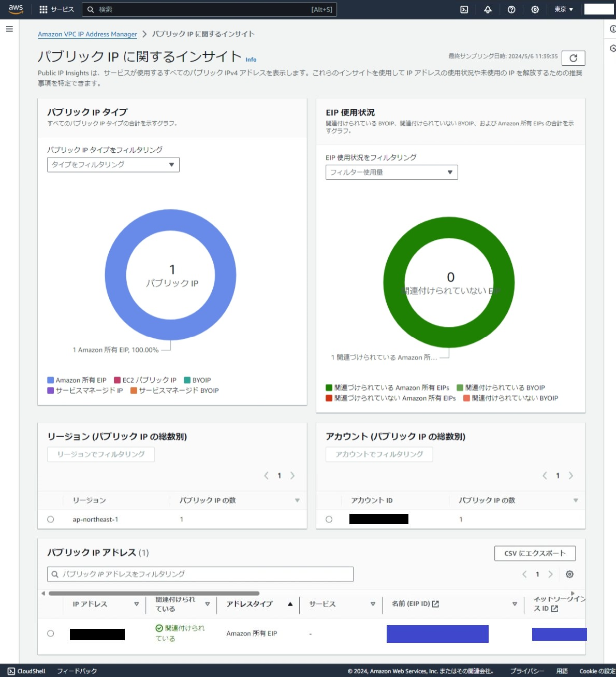
Task: Click the external link icon beside ネットワークインターフェイス ID
Action: [555, 609]
